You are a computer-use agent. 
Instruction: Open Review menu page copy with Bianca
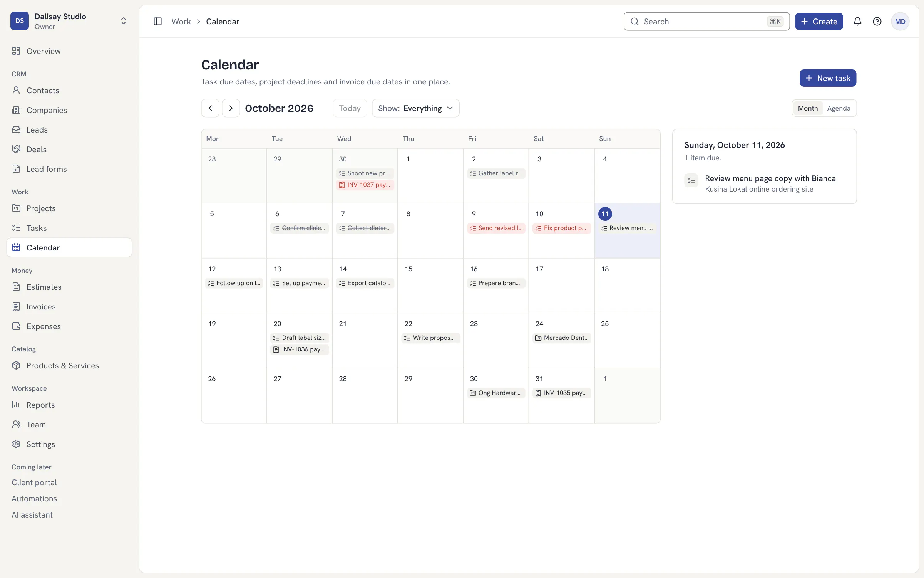click(764, 183)
